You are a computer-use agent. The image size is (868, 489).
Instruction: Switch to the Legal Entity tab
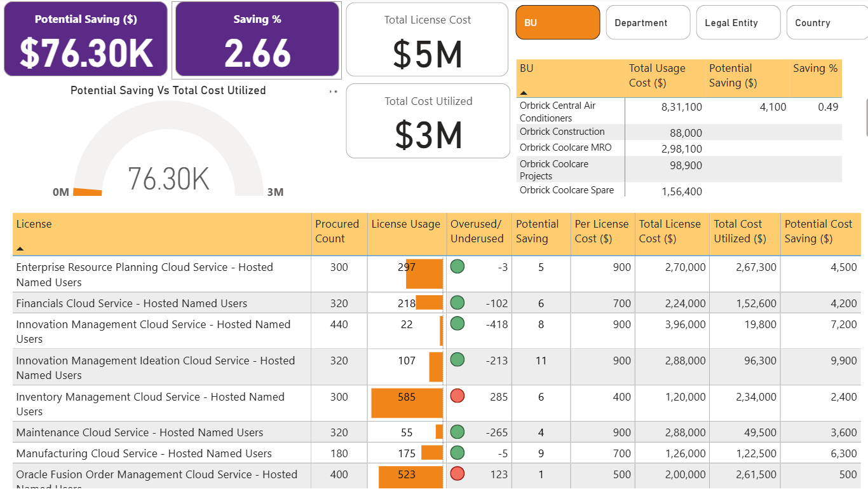coord(738,22)
